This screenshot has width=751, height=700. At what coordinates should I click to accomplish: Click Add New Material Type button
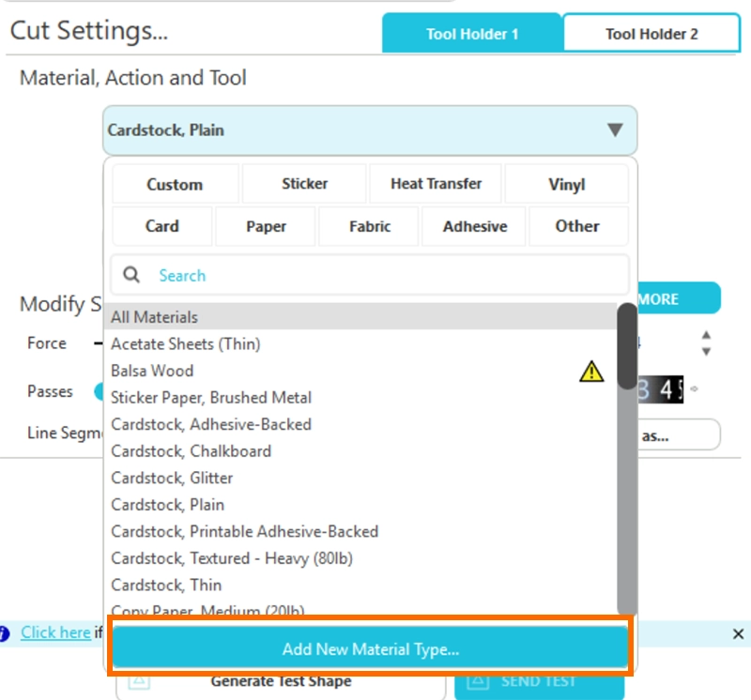pyautogui.click(x=370, y=648)
